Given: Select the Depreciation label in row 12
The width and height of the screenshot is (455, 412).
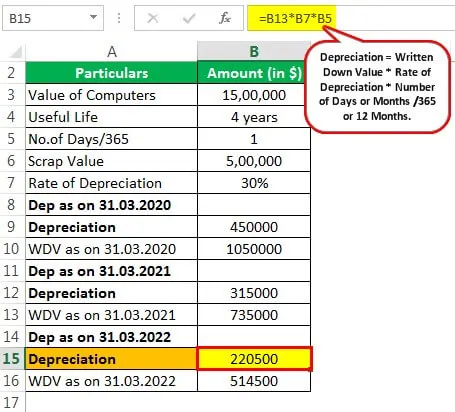Looking at the screenshot, I should [111, 293].
